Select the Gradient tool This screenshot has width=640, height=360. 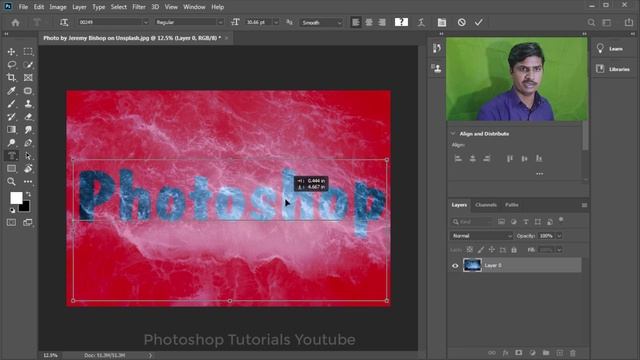click(x=11, y=130)
